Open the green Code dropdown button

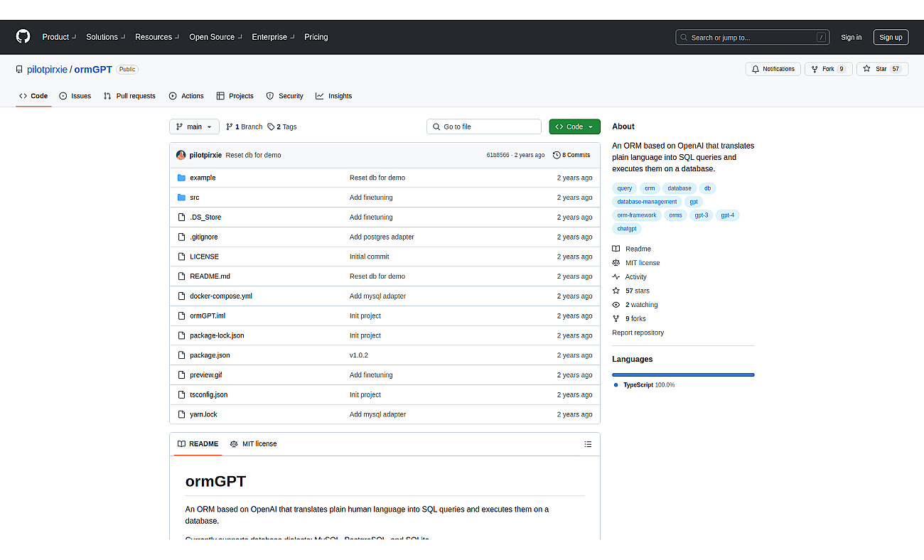pyautogui.click(x=574, y=126)
